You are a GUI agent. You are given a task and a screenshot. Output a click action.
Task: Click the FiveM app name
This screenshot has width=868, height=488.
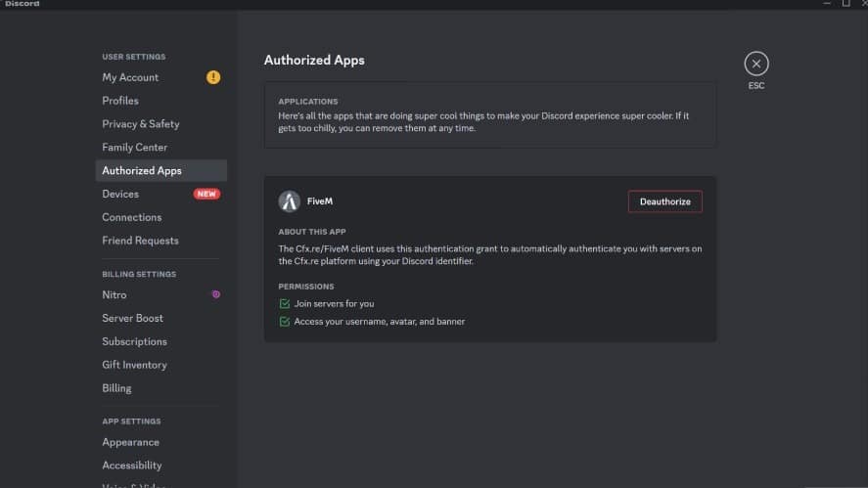(320, 201)
